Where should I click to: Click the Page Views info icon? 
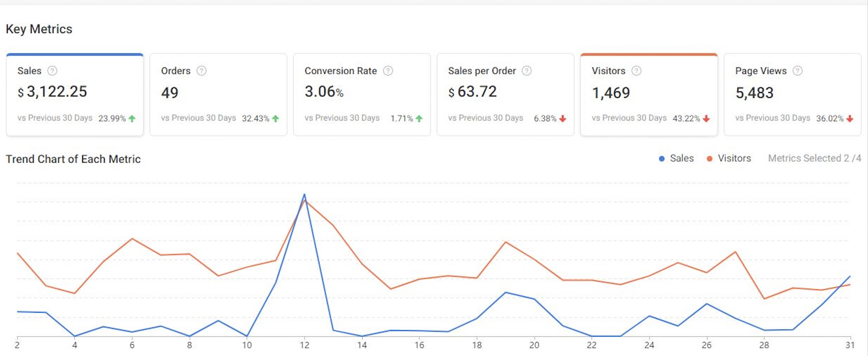coord(797,71)
